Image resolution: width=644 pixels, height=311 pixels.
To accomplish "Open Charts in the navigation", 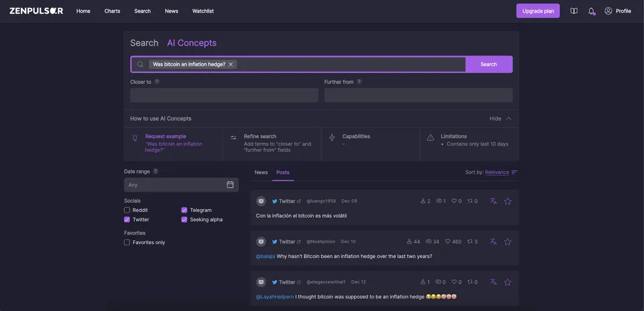I will [112, 11].
